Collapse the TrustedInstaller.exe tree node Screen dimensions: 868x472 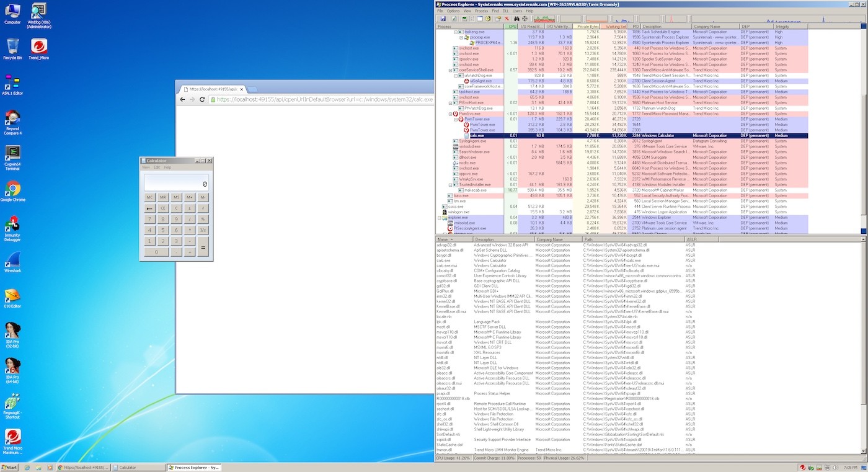click(x=451, y=185)
